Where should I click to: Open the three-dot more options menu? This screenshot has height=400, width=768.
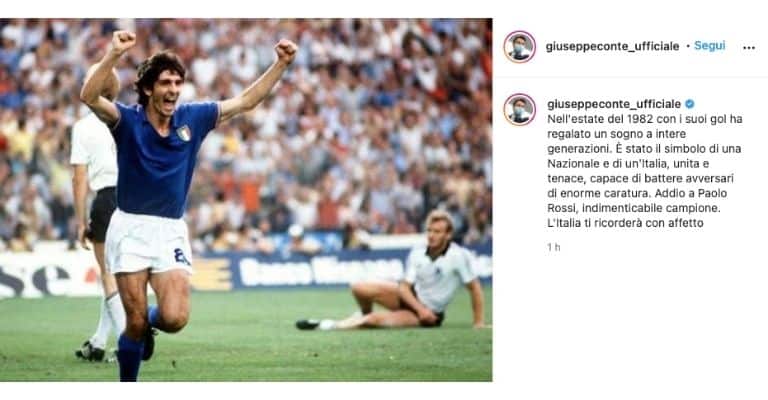pyautogui.click(x=748, y=47)
